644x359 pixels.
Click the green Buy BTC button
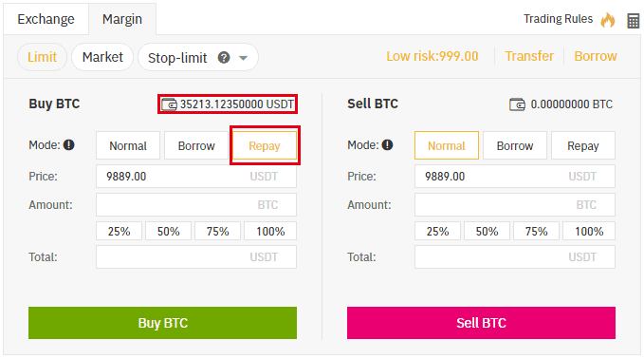[x=162, y=323]
